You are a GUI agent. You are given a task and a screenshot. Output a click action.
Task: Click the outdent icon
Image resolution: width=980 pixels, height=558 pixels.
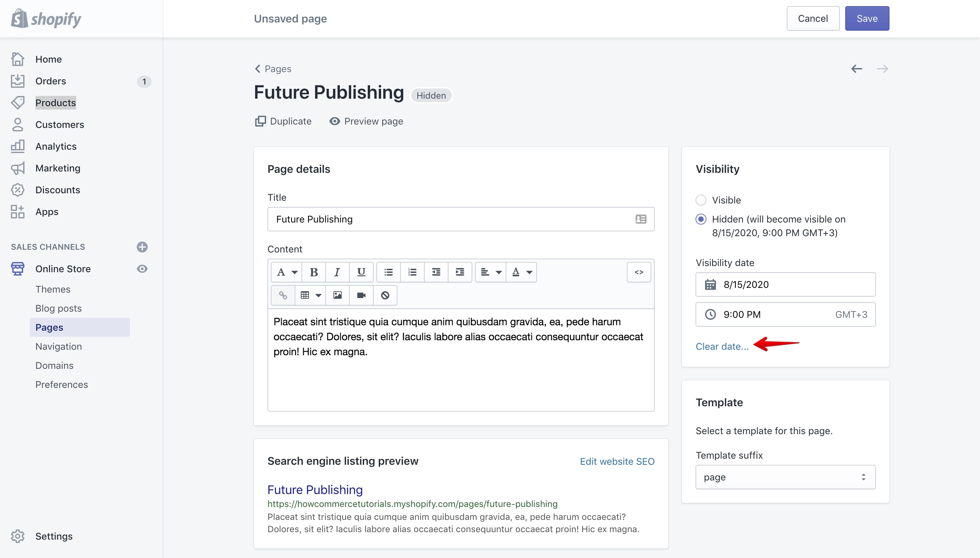point(436,272)
